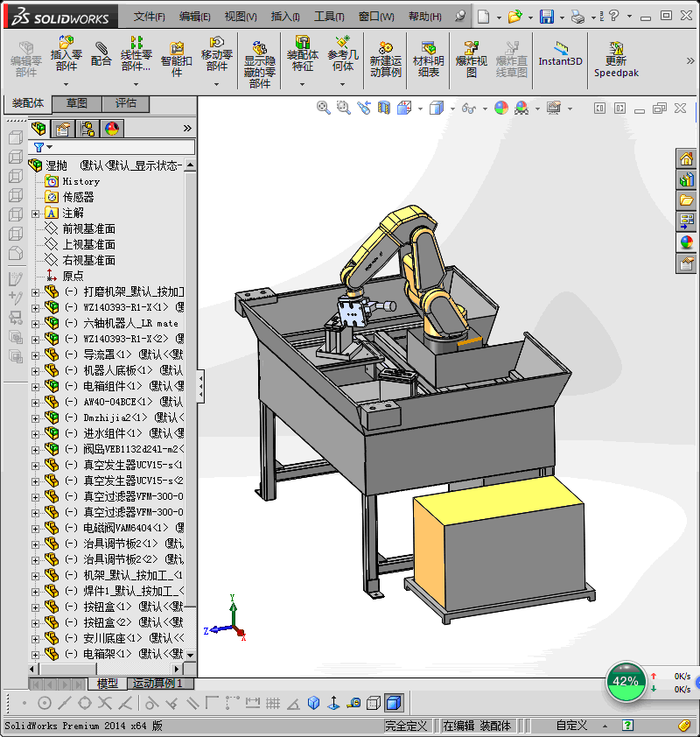Open the Bill of Materials tool

428,60
